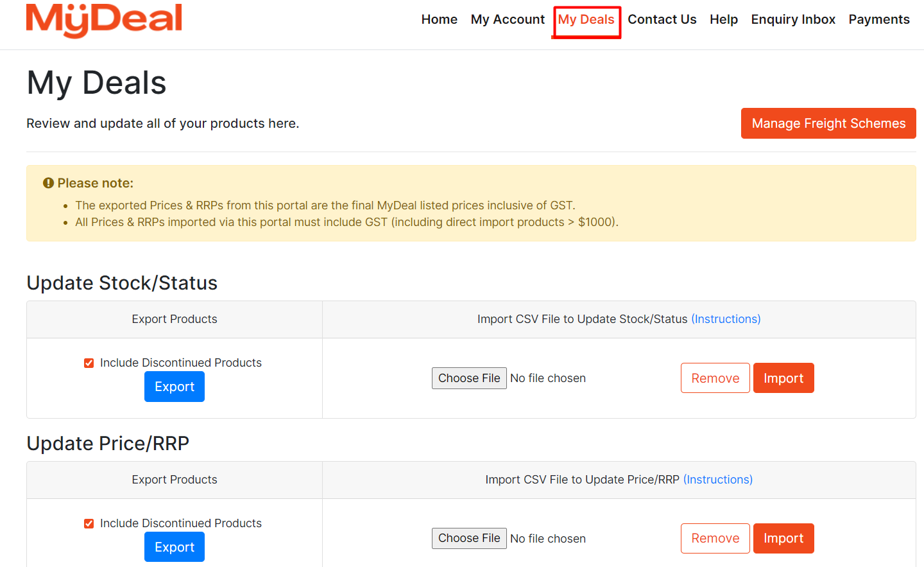Screen dimensions: 924x567
Task: Click the 'Update Price/RRP' section heading
Action: 108,444
